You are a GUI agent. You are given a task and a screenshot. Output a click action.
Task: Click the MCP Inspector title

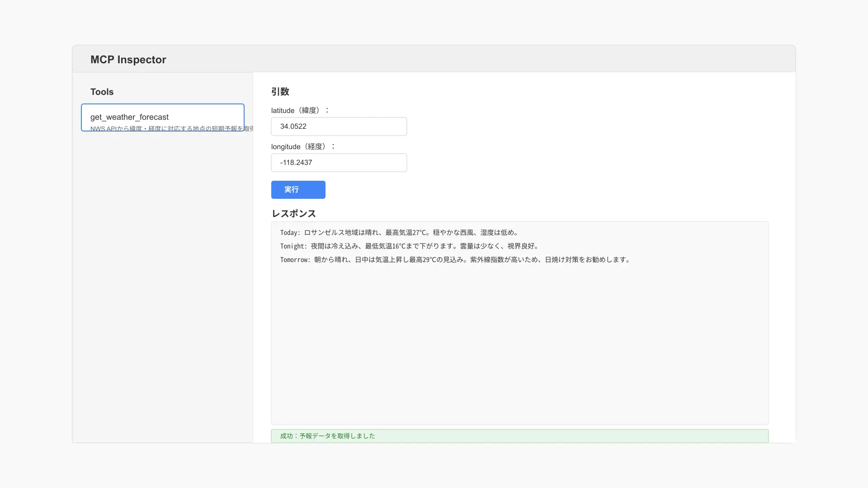point(128,60)
